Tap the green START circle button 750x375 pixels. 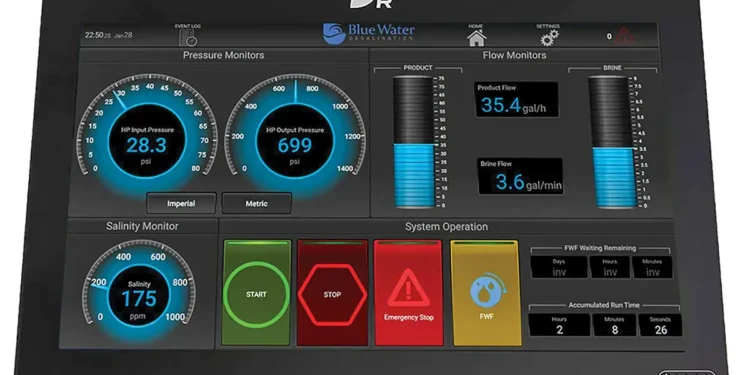[256, 293]
